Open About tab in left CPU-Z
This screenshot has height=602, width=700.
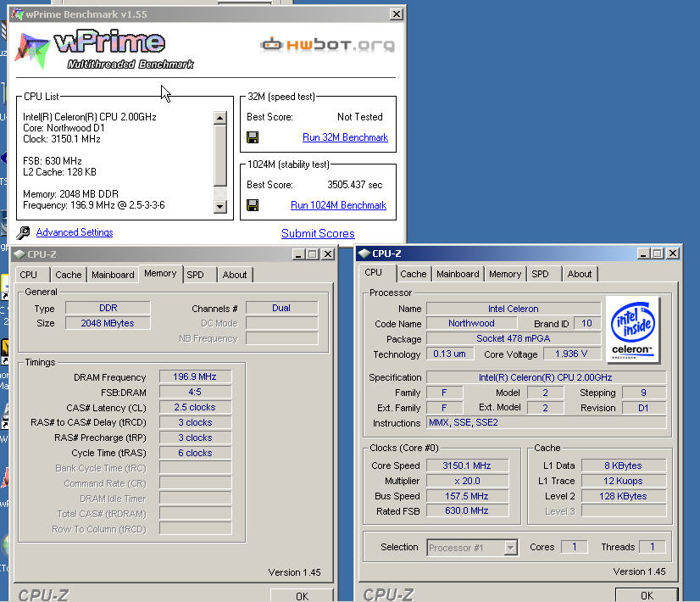pos(235,275)
